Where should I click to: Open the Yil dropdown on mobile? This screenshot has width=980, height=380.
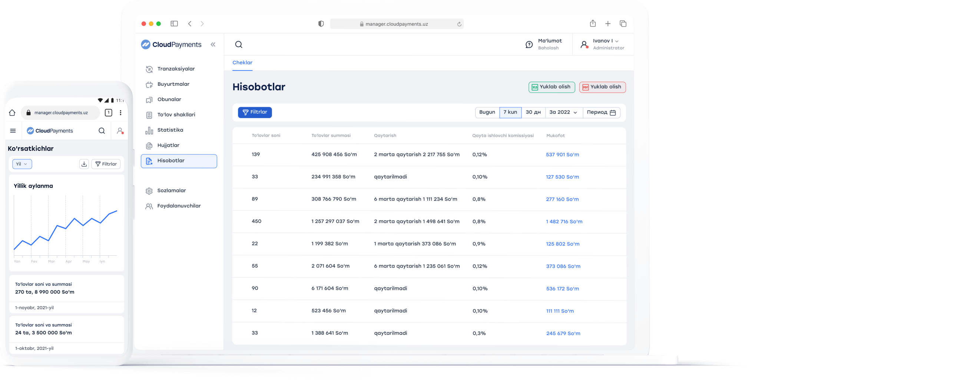click(22, 164)
